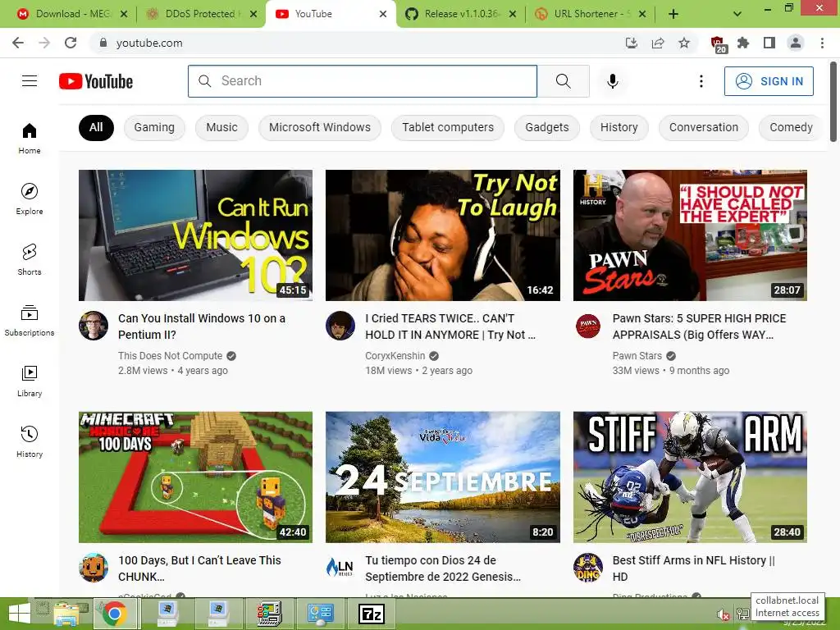Screen dimensions: 840x630
Task: Click the search magnifier button
Action: tap(563, 81)
